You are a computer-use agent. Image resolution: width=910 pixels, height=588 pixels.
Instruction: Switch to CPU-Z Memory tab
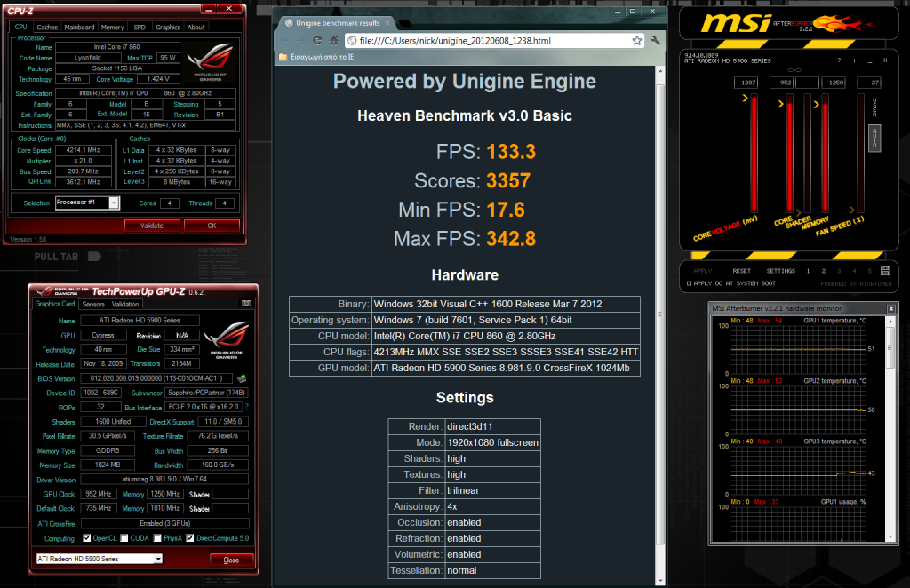(x=113, y=28)
